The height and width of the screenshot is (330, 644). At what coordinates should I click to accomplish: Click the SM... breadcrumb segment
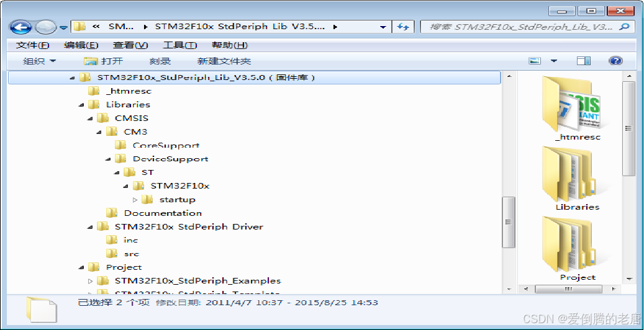pyautogui.click(x=121, y=27)
